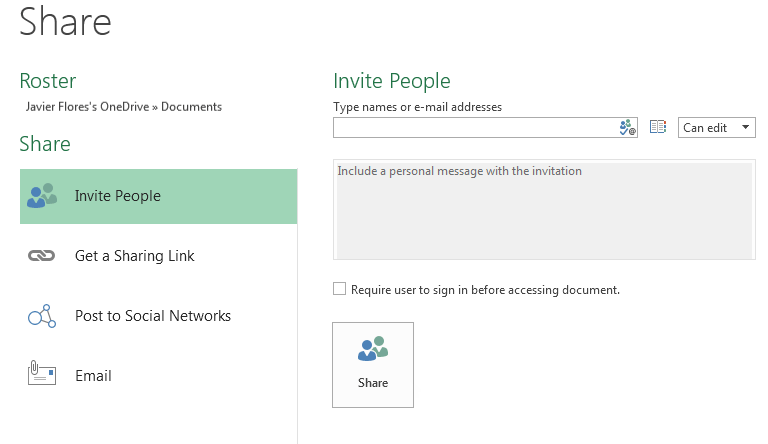The image size is (768, 444).
Task: Click the chain link sharing icon
Action: point(42,255)
